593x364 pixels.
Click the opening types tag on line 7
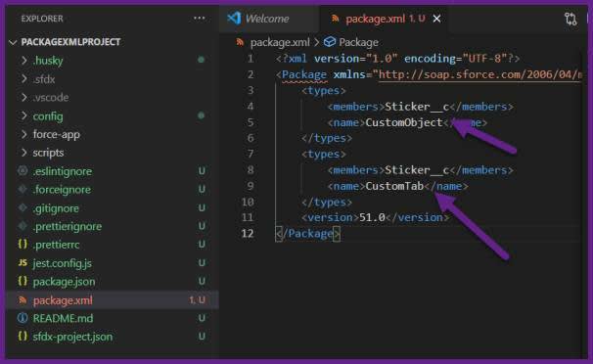(x=323, y=154)
